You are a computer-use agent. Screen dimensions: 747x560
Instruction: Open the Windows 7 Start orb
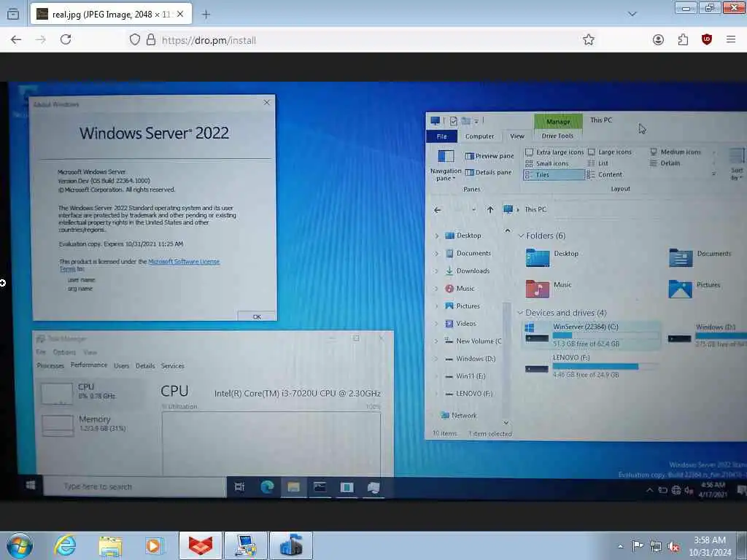[20, 545]
